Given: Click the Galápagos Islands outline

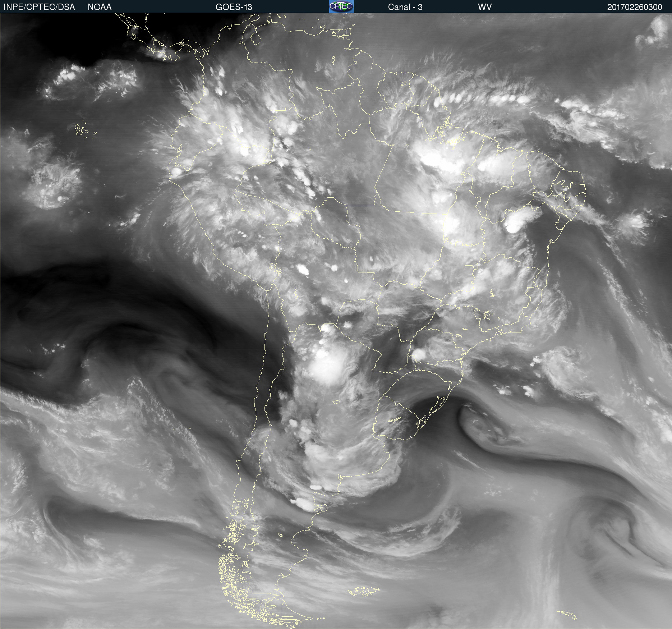Looking at the screenshot, I should click(81, 130).
